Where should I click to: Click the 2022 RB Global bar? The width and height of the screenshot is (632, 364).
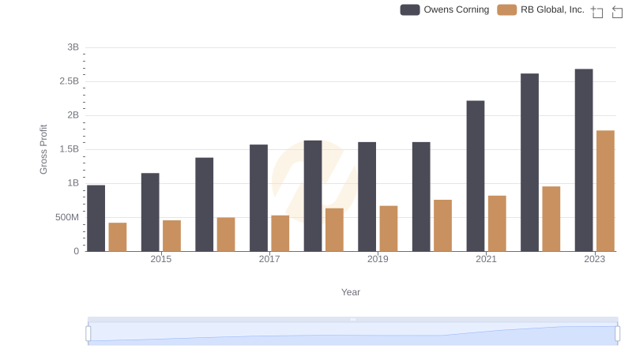551,219
